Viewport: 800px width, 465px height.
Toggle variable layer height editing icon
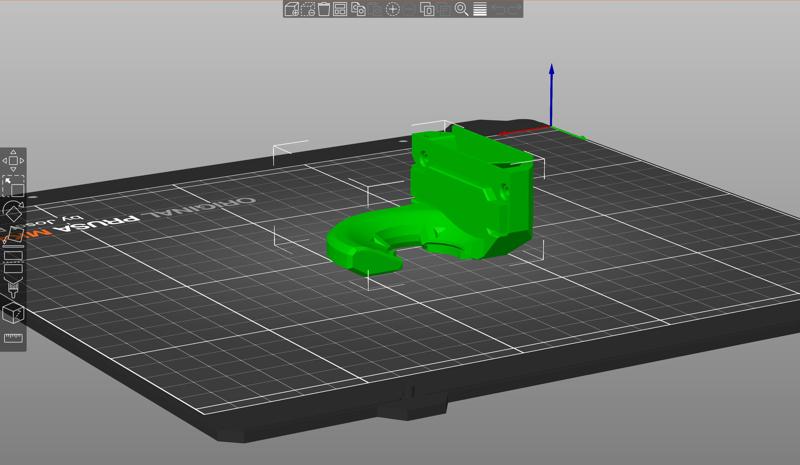click(480, 9)
